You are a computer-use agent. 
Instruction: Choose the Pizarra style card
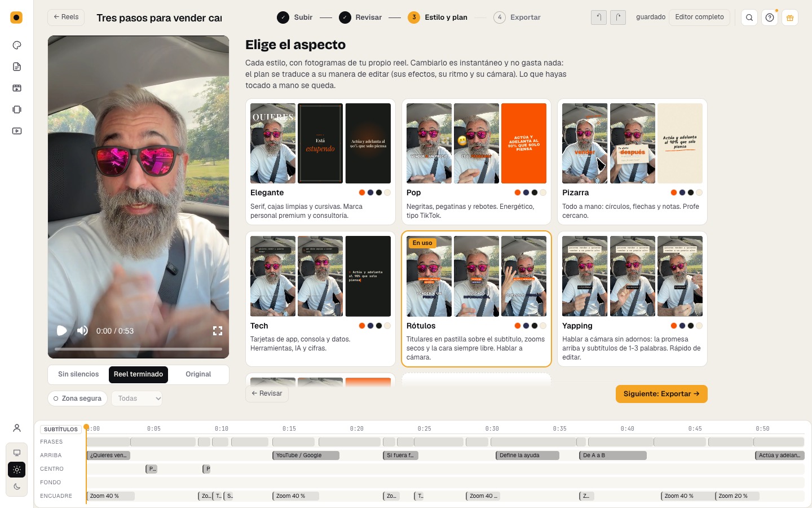(x=632, y=162)
